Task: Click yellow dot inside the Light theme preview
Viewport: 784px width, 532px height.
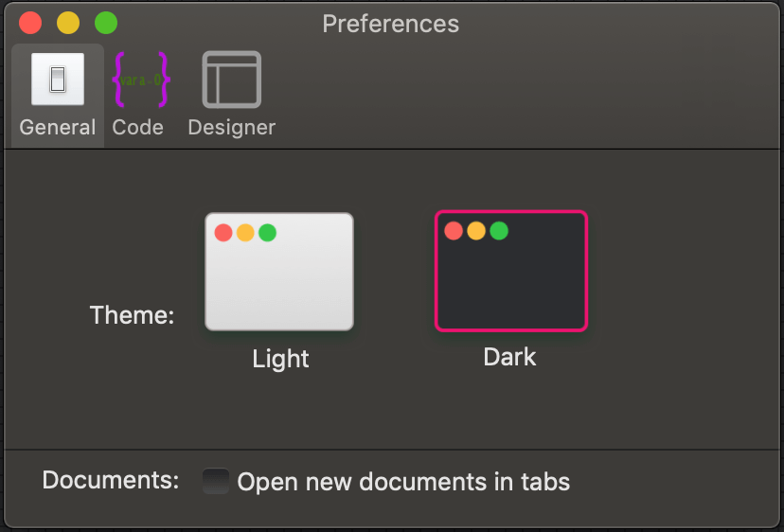Action: [245, 233]
